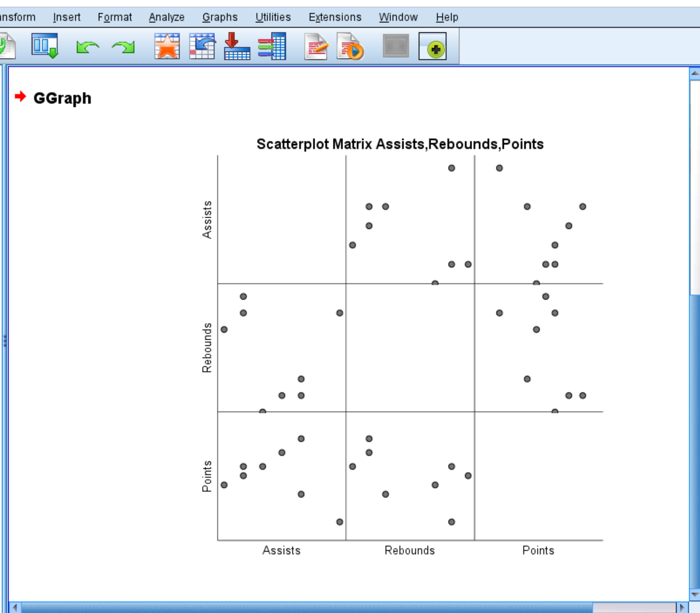The image size is (700, 613).
Task: Click horizontal scrollbar right arrow
Action: point(682,607)
